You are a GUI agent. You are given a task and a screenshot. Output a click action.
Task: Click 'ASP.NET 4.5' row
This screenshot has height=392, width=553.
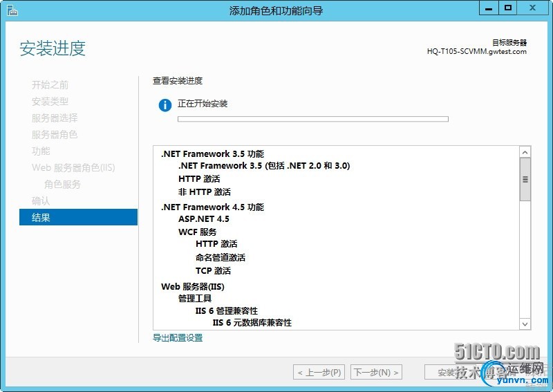(x=203, y=218)
